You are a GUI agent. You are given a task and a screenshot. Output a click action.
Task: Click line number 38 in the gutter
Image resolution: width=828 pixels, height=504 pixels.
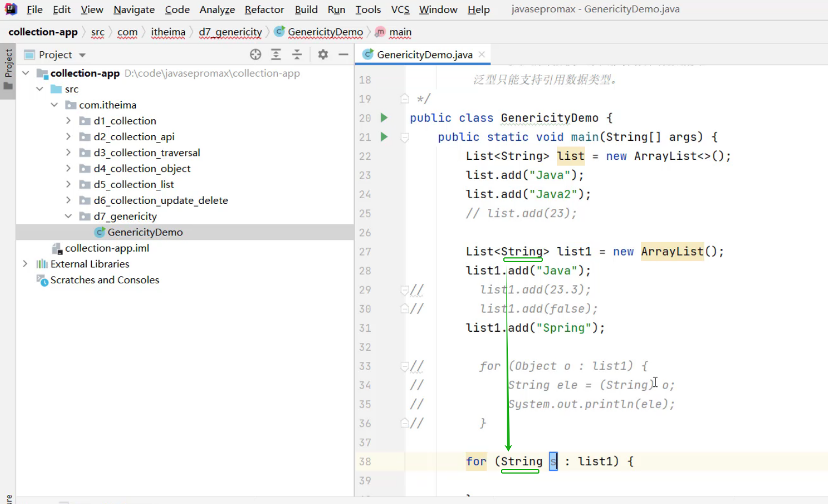pos(365,462)
